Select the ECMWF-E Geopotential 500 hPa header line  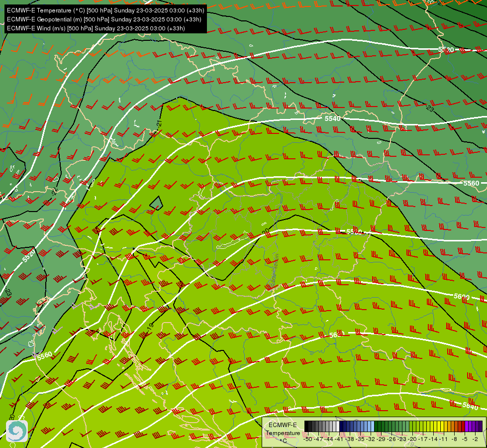(104, 19)
